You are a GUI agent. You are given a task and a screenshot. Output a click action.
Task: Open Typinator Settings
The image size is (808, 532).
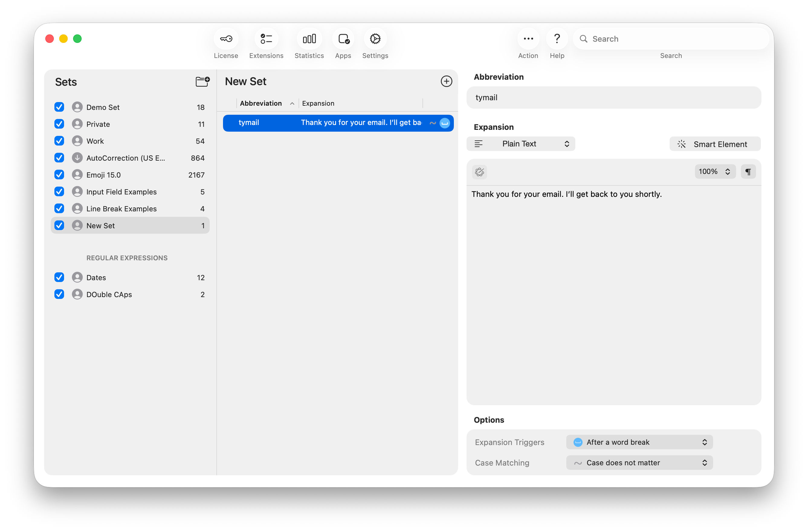[x=375, y=43]
